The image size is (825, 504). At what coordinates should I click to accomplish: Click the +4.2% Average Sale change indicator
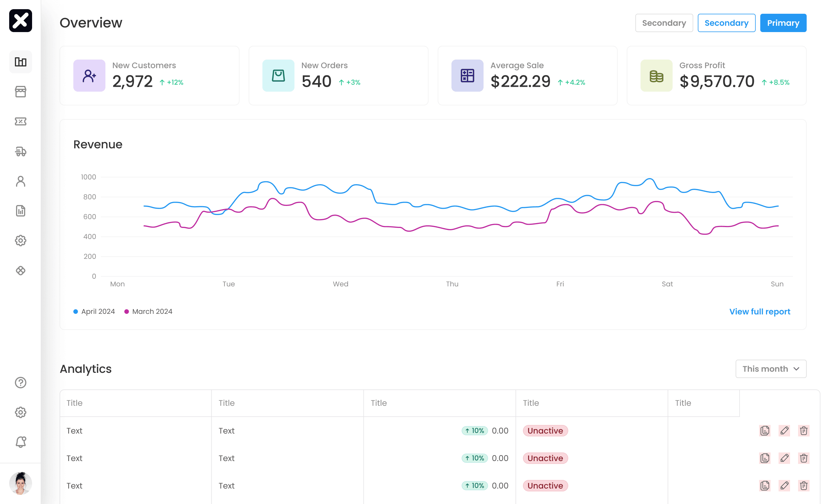click(571, 82)
